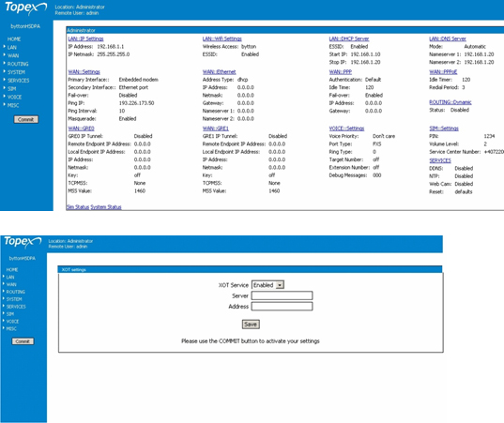Image resolution: width=504 pixels, height=423 pixels.
Task: Click the XOT Server input field
Action: point(282,295)
